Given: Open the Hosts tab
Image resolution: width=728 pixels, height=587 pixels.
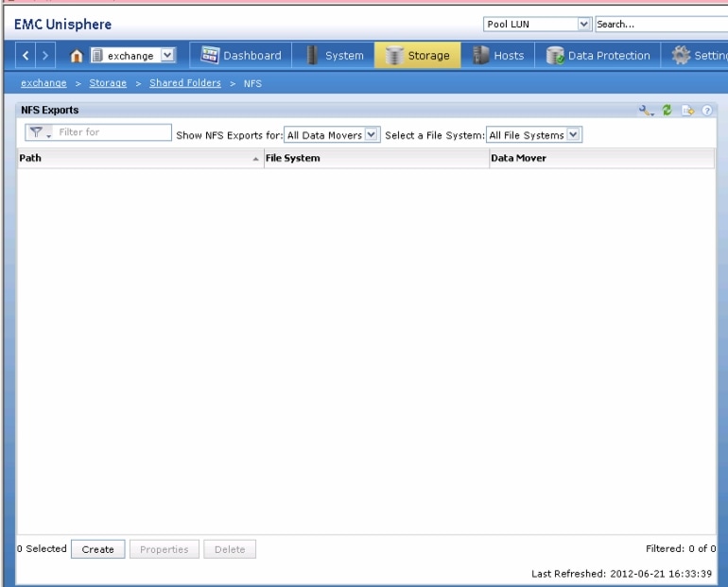Looking at the screenshot, I should pyautogui.click(x=497, y=55).
